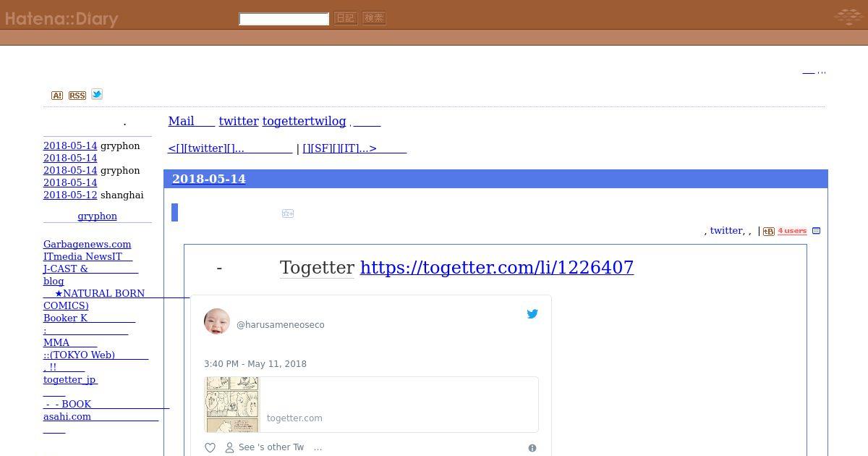Open the tweet timestamp 3:40 PM - May 11, 2018

[255, 364]
